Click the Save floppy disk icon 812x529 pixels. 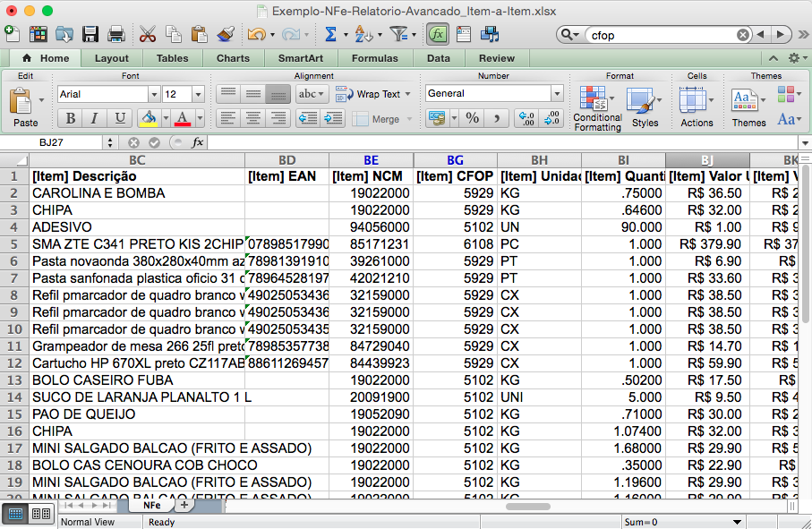pos(90,34)
